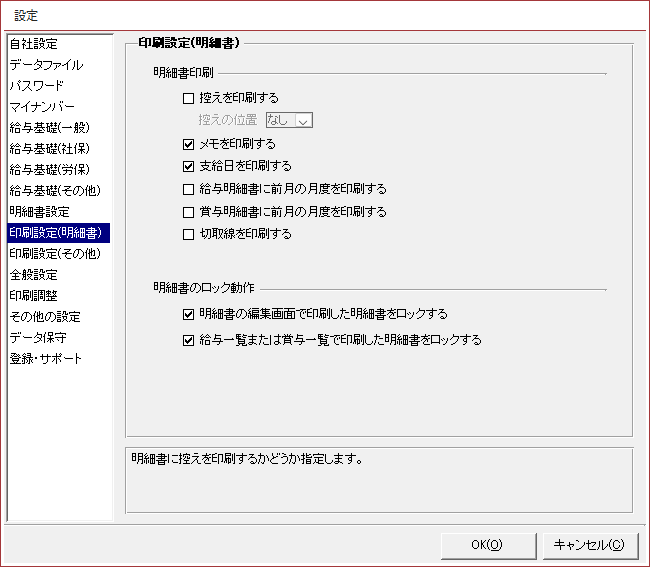Select 登録・サポート in sidebar
The image size is (650, 567).
45,359
